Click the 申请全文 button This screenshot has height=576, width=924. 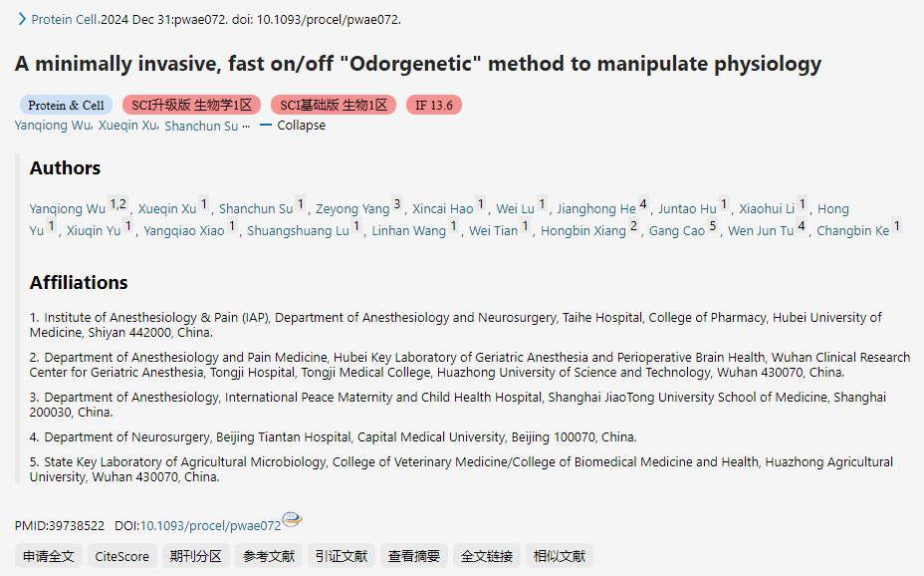click(x=49, y=556)
